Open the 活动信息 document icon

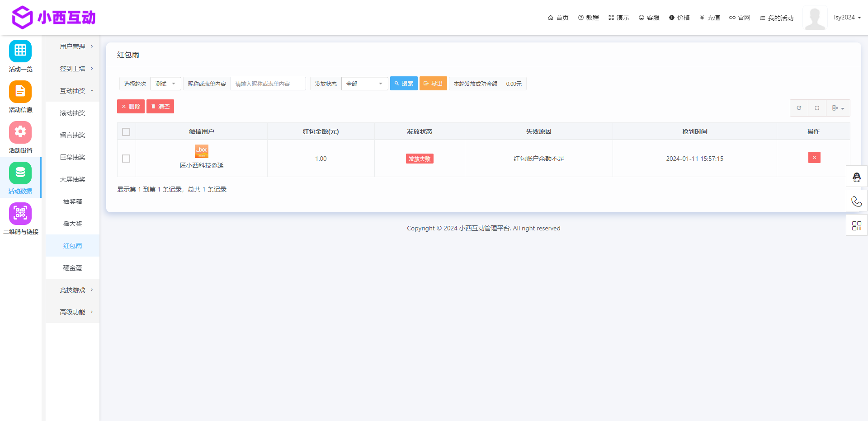tap(20, 92)
